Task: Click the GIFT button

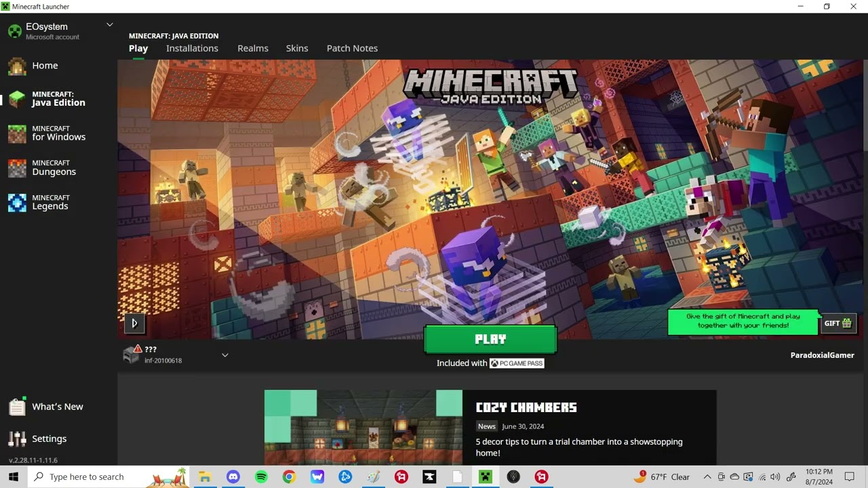Action: 837,323
